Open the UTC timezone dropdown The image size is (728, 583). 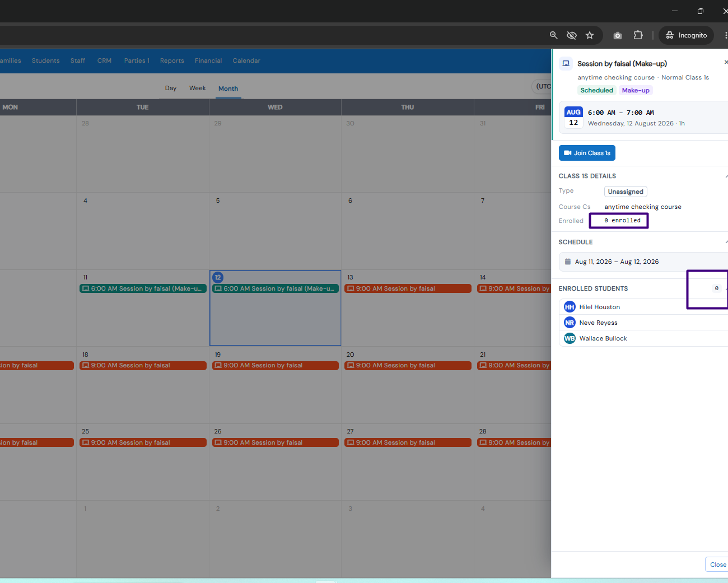[x=542, y=86]
